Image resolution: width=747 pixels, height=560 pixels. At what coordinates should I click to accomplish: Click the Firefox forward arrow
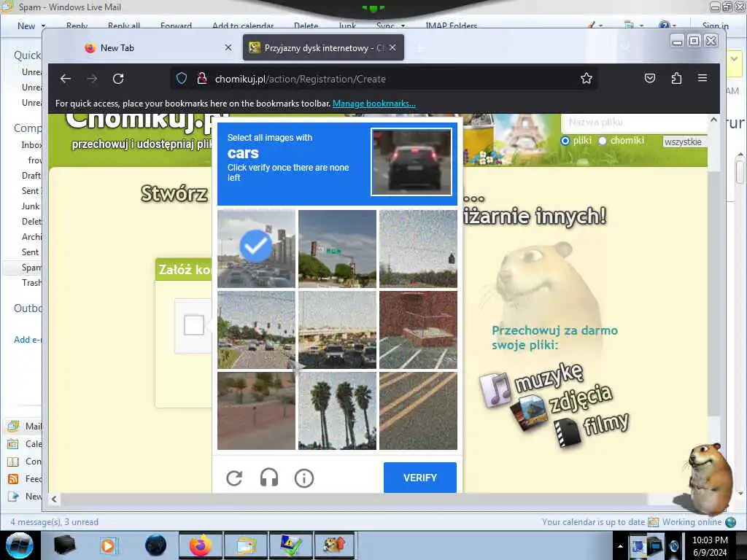92,79
